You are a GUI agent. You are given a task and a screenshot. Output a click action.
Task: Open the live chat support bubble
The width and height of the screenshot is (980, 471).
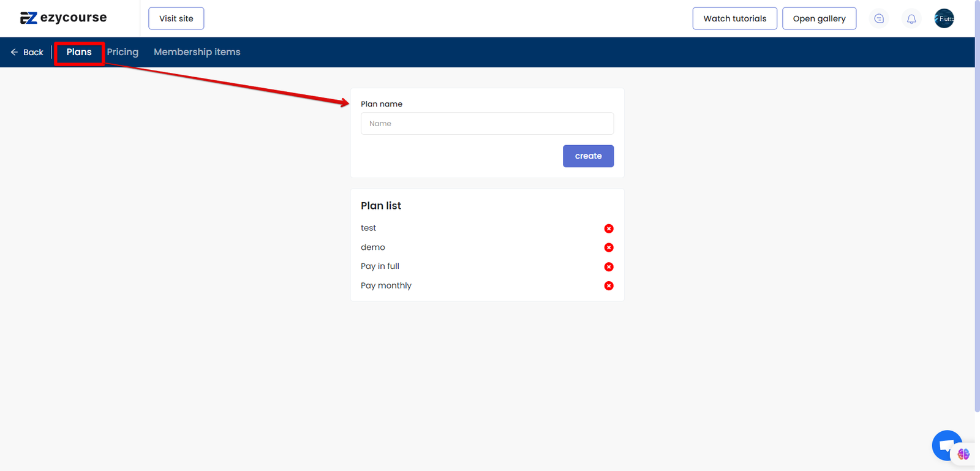(946, 445)
